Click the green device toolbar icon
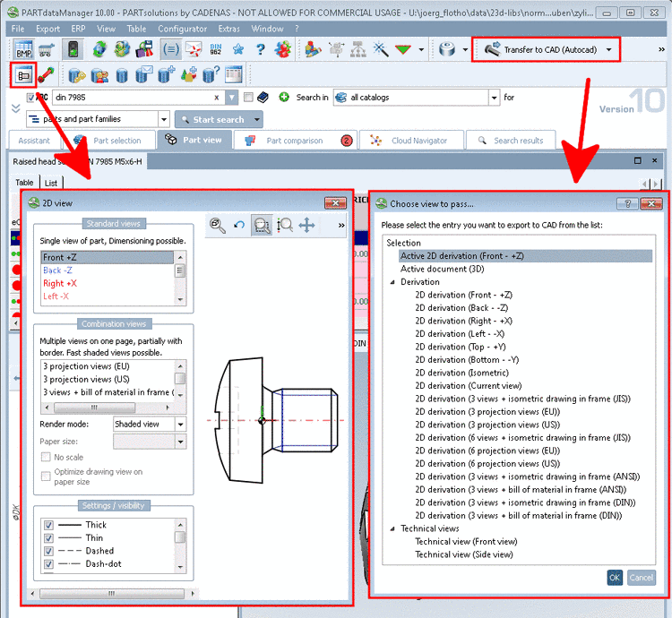Image resolution: width=672 pixels, height=618 pixels. tap(73, 49)
